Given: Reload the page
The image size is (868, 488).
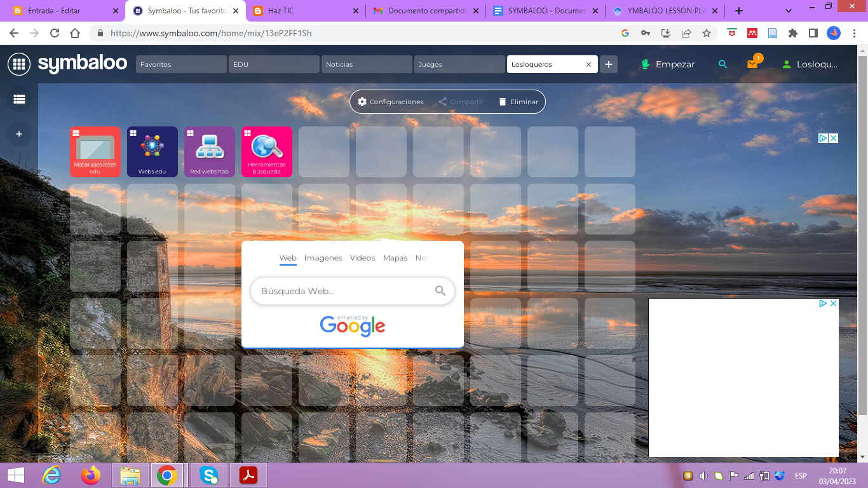Looking at the screenshot, I should 55,33.
